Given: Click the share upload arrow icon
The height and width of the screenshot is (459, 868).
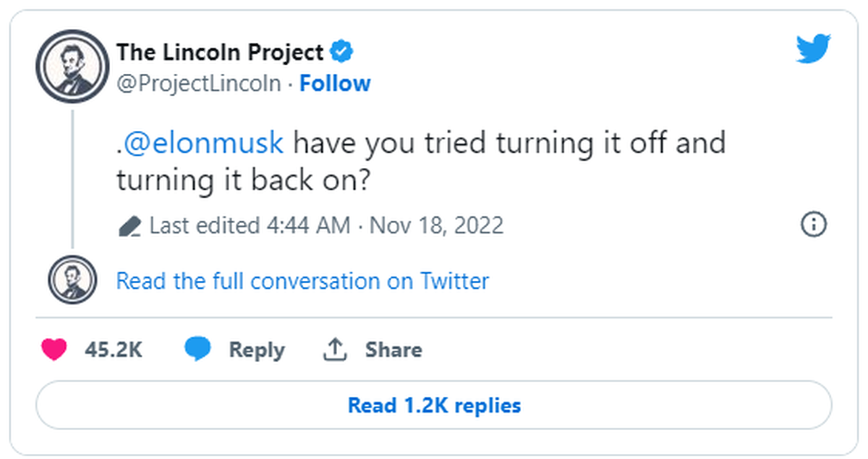Looking at the screenshot, I should click(x=334, y=350).
